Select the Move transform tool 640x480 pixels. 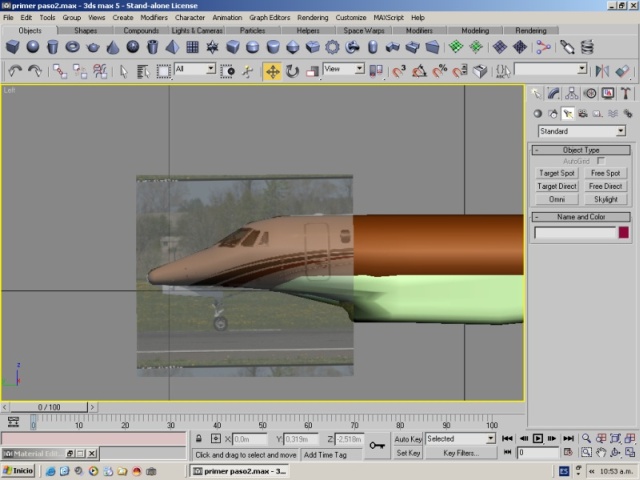(x=272, y=71)
